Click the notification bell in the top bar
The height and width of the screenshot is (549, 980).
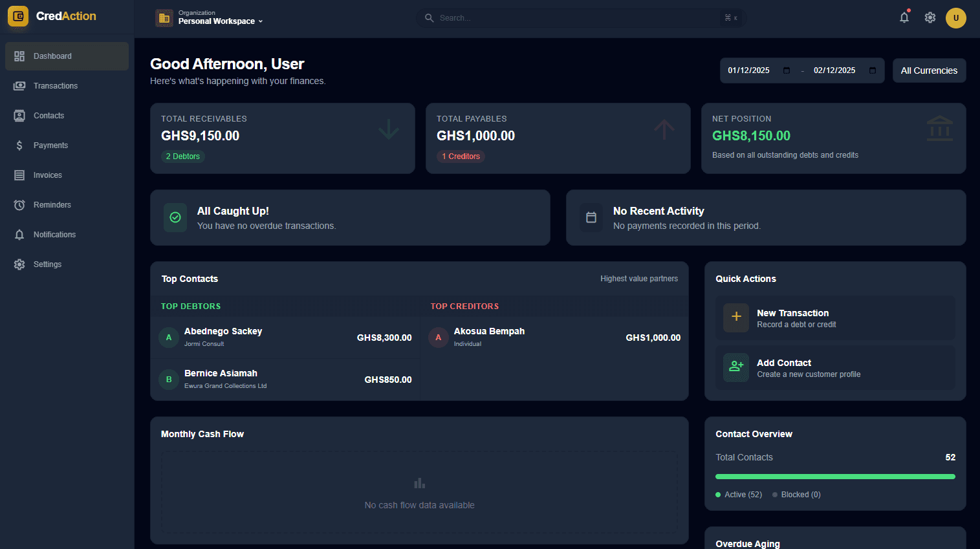point(904,17)
